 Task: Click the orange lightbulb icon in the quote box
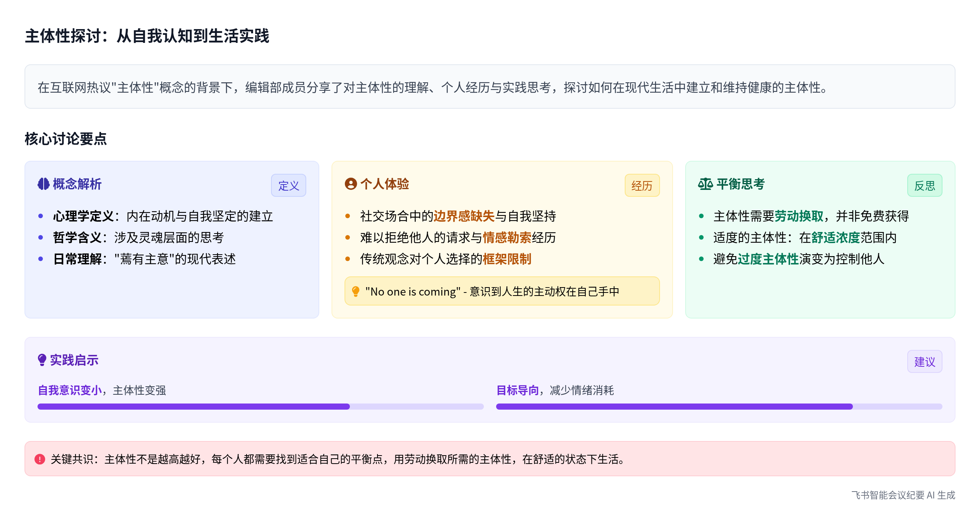point(356,292)
